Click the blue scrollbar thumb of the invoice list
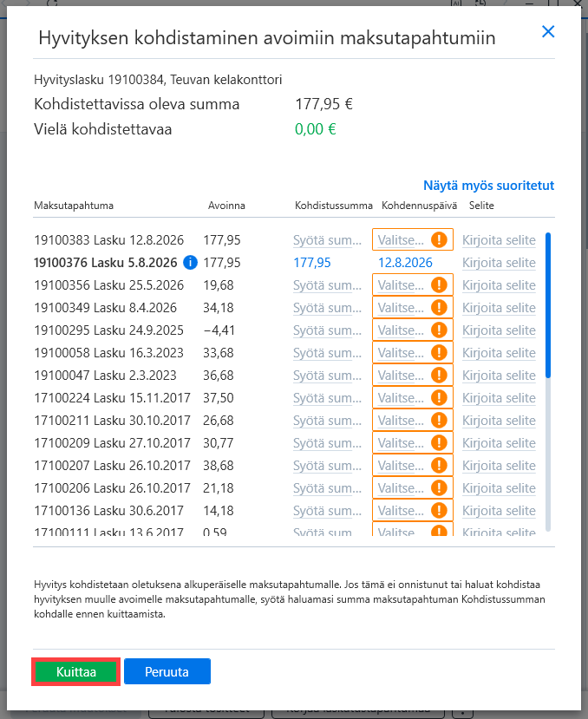The image size is (588, 719). pos(547,305)
